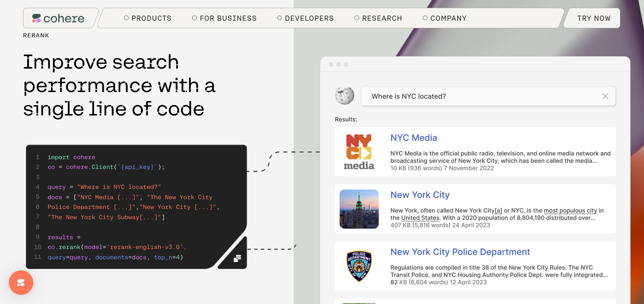Click '10 KB (936 words) 7 November 2022' text

point(442,168)
